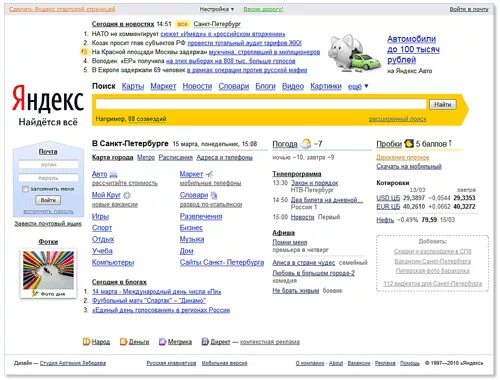
Task: Click the Сегодня в новостях heading
Action: pos(123,24)
